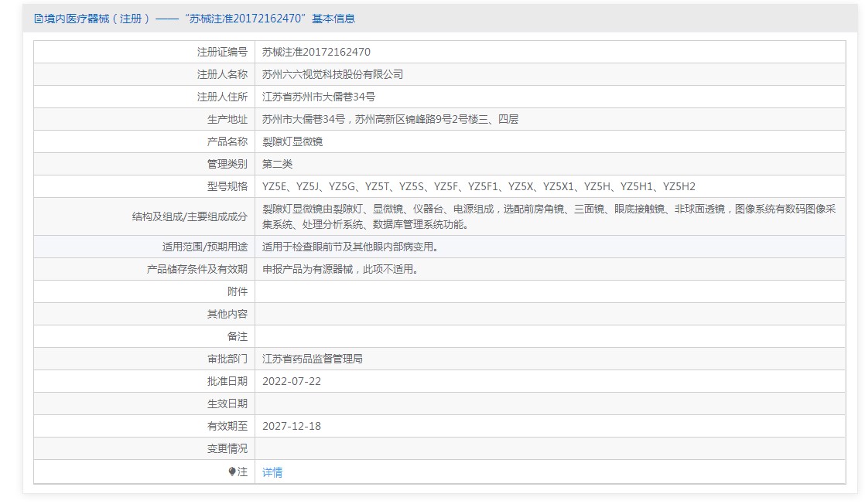
Task: Click the 适用范围/预期用途 label
Action: click(x=205, y=247)
